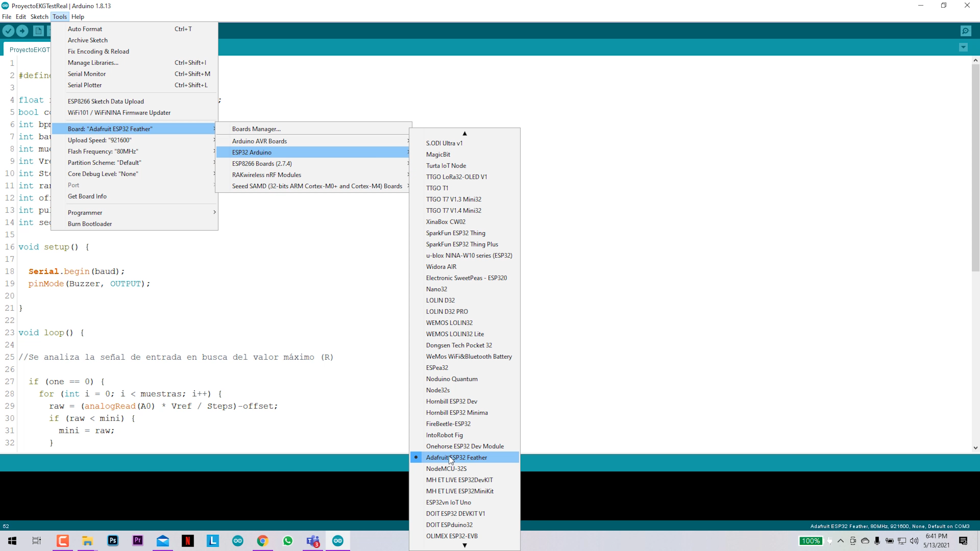
Task: Select the SparkFun ESP32 Thing board
Action: tap(456, 233)
